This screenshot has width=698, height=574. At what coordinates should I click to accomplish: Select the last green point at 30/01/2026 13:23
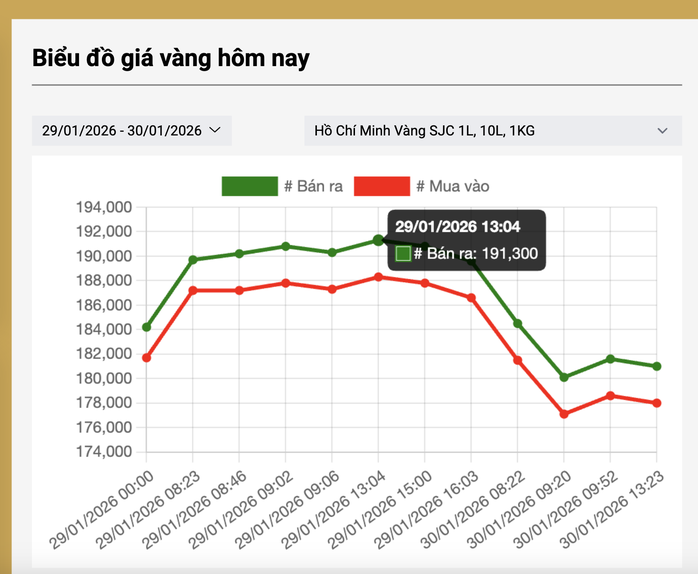pyautogui.click(x=657, y=366)
